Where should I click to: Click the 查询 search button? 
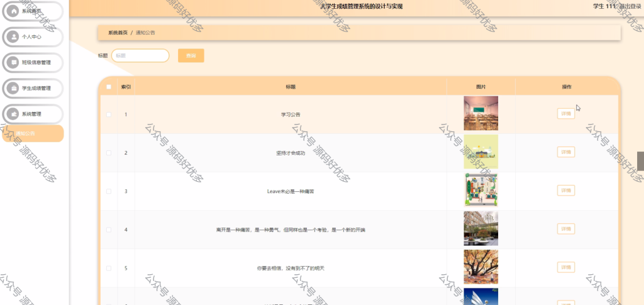[191, 55]
